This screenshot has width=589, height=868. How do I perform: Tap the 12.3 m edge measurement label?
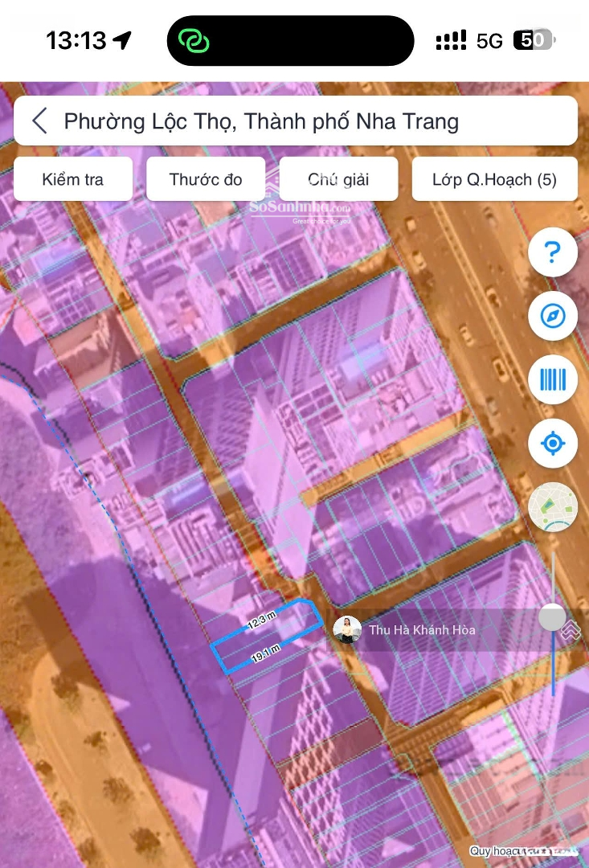[x=262, y=620]
